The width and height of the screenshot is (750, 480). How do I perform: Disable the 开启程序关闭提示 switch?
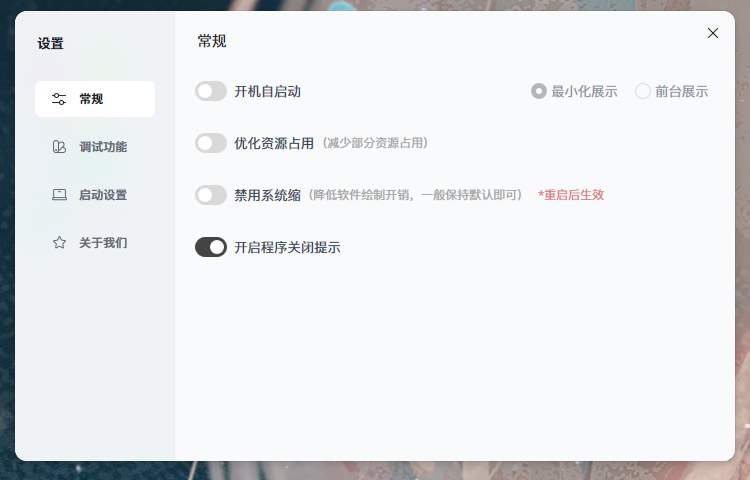[211, 247]
